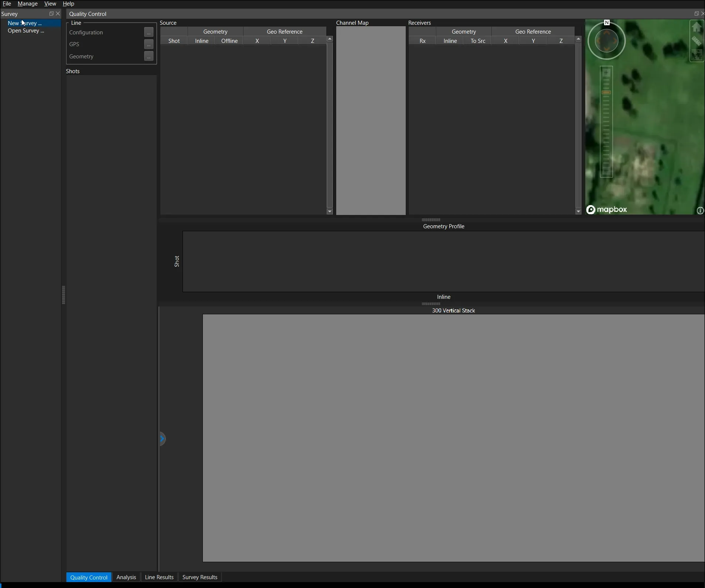Open the Help menu
This screenshot has height=588, width=705.
coord(68,4)
